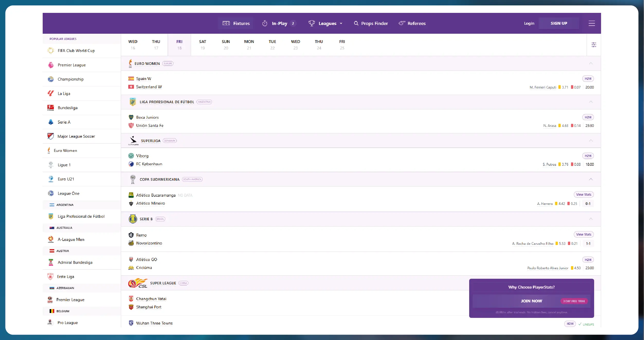Click the Props Finder magnifier icon
The height and width of the screenshot is (340, 644).
click(x=356, y=23)
